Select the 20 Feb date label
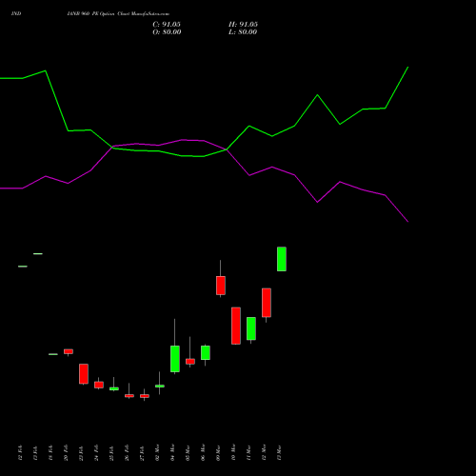 click(66, 453)
